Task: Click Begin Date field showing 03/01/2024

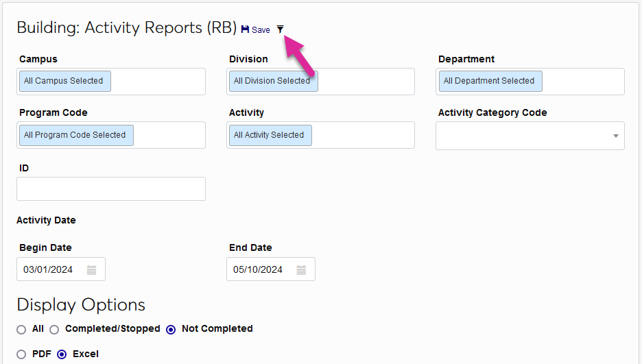Action: click(61, 269)
